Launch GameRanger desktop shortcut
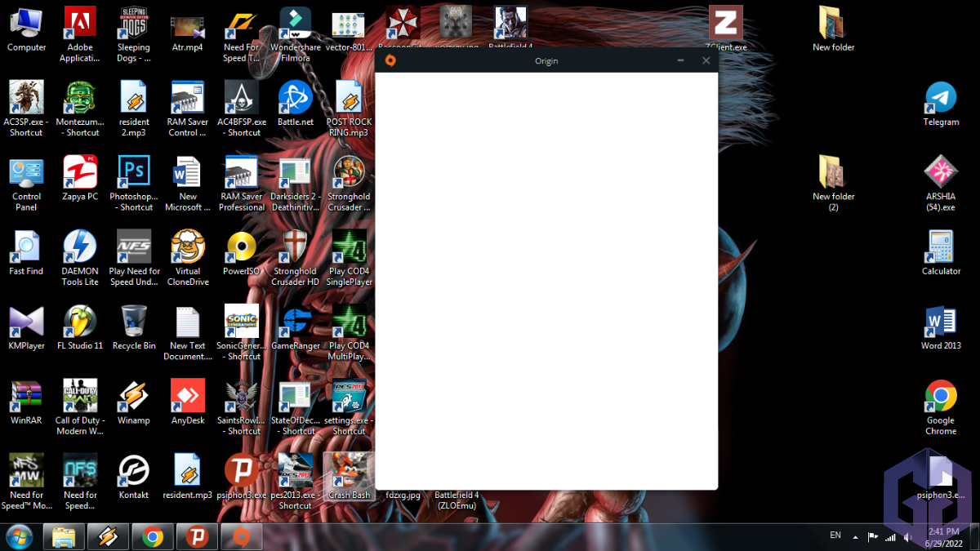 296,327
